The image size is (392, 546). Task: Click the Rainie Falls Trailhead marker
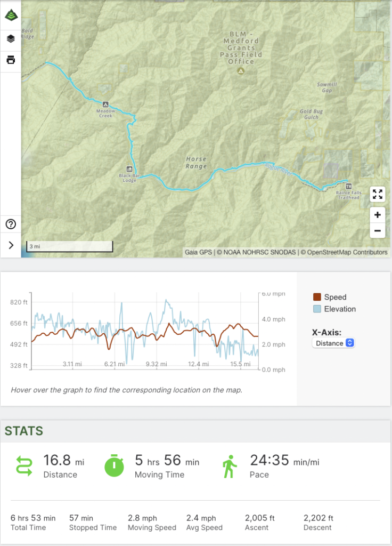coord(348,187)
